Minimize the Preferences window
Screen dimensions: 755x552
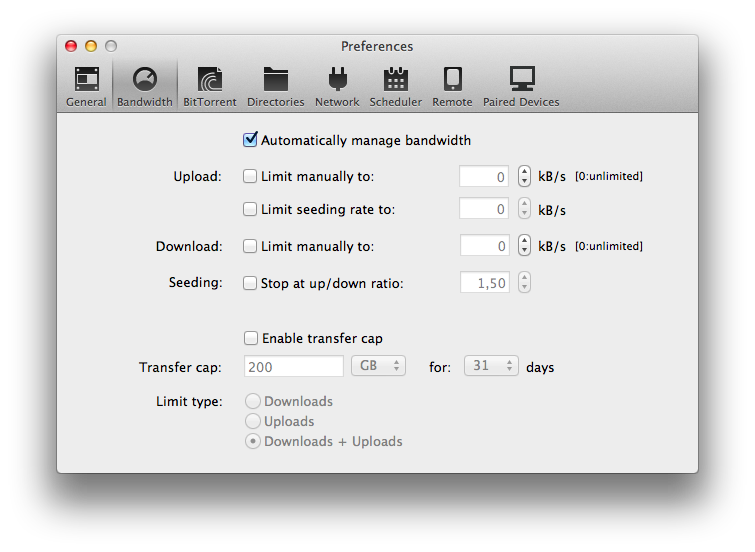coord(91,46)
